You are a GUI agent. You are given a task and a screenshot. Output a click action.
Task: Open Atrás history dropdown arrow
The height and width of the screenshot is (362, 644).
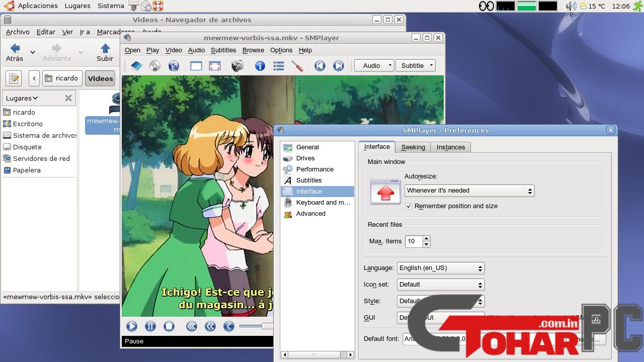click(x=33, y=52)
